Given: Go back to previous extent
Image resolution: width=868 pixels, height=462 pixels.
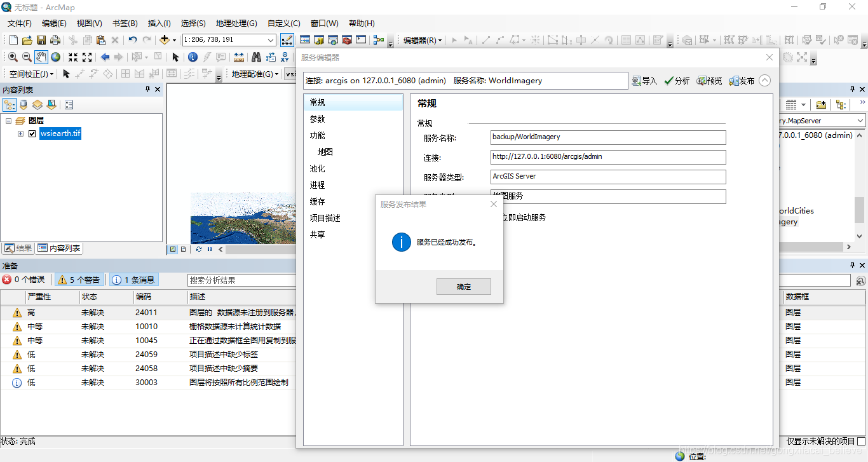Looking at the screenshot, I should click(x=105, y=57).
